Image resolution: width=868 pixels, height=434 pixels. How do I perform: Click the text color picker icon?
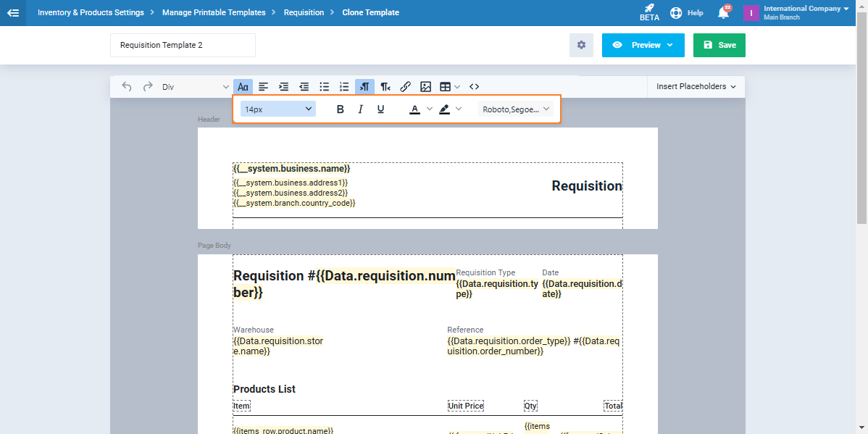click(x=414, y=109)
